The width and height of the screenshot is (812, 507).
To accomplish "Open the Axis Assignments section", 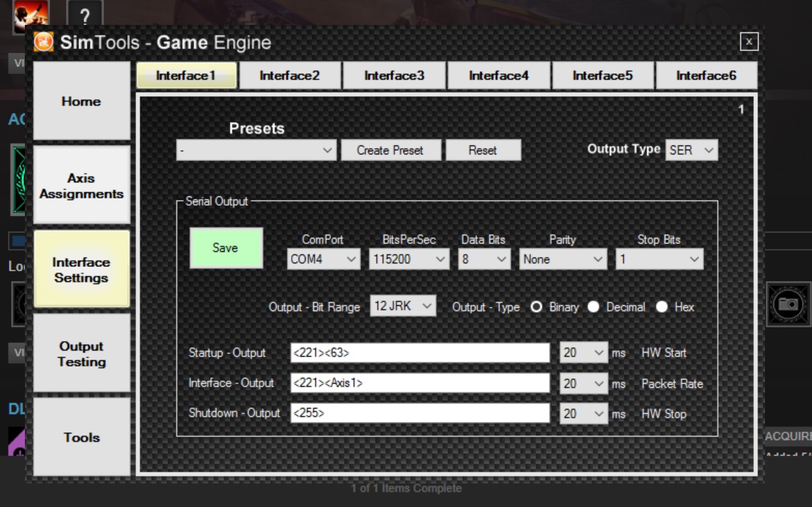I will click(82, 185).
